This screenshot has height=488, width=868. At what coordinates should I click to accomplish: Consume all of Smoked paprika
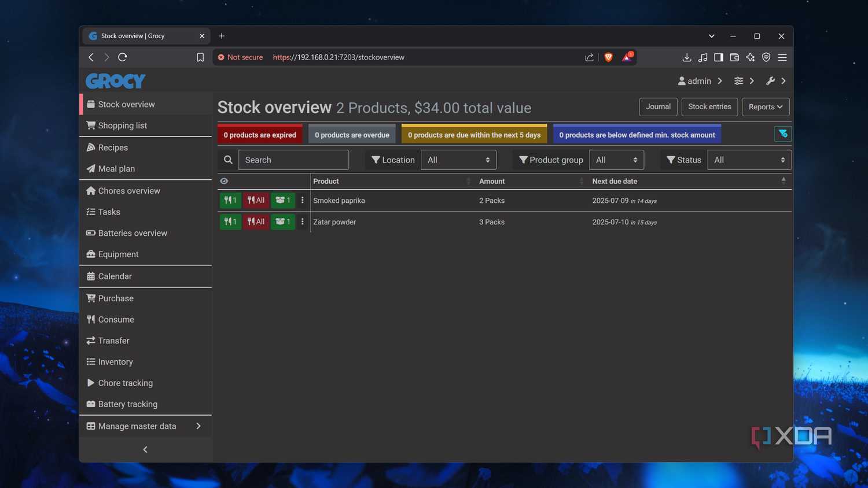256,200
